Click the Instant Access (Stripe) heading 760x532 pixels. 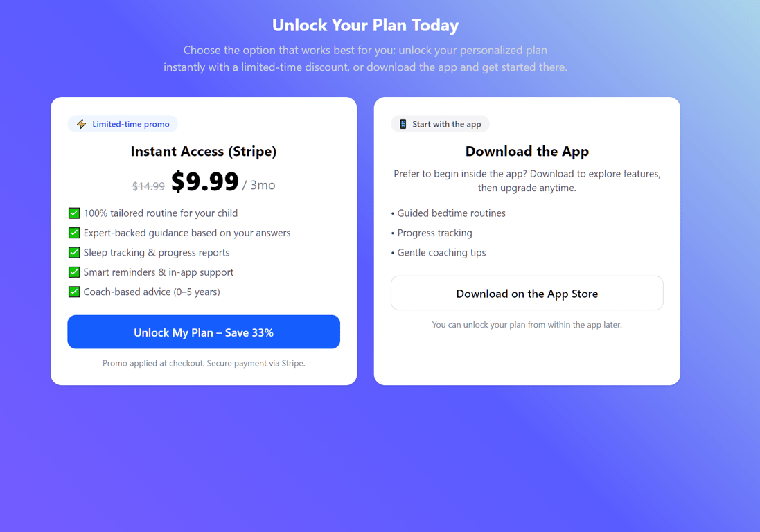coord(204,151)
